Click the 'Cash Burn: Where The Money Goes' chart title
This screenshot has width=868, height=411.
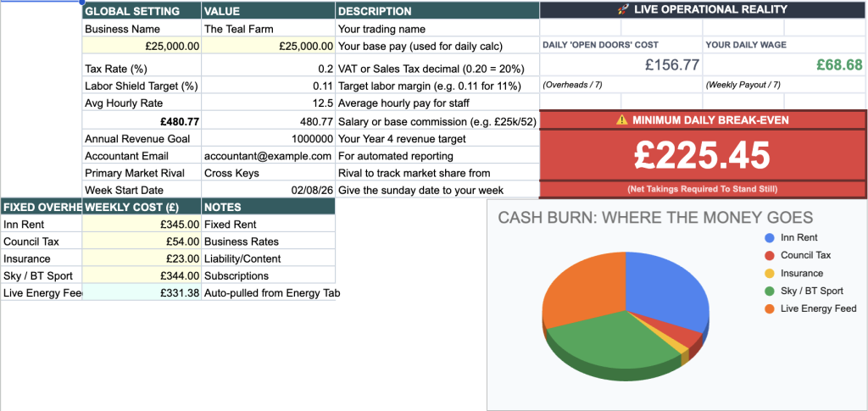point(655,218)
